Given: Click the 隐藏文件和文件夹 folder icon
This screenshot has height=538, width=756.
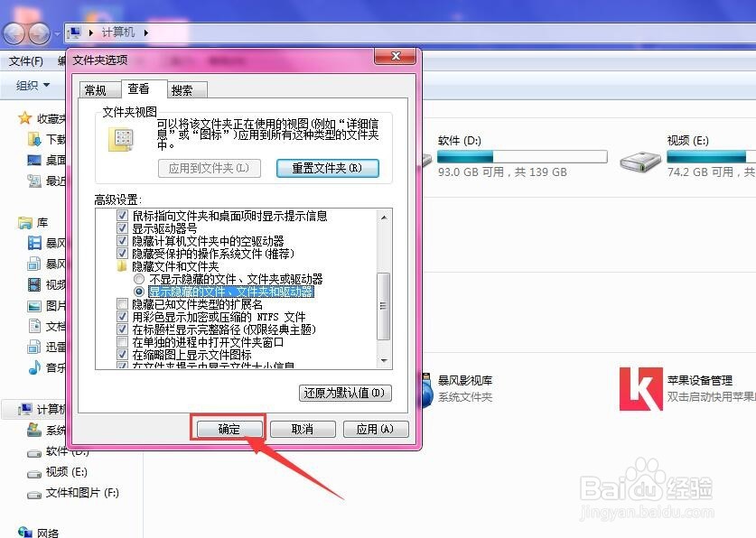Looking at the screenshot, I should (122, 266).
